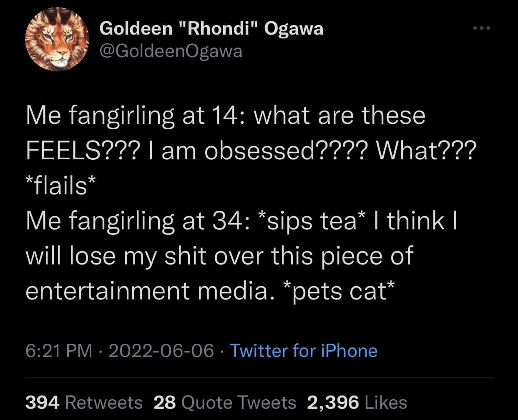Click "entertainment media." in the tweet
Screen dimensions: 518x420
point(147,292)
